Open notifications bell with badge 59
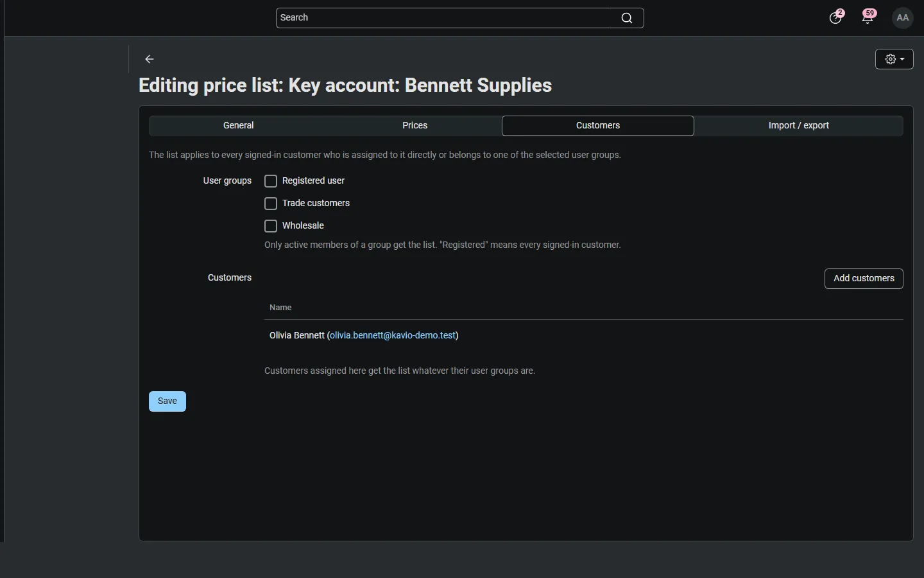924x578 pixels. pyautogui.click(x=869, y=17)
